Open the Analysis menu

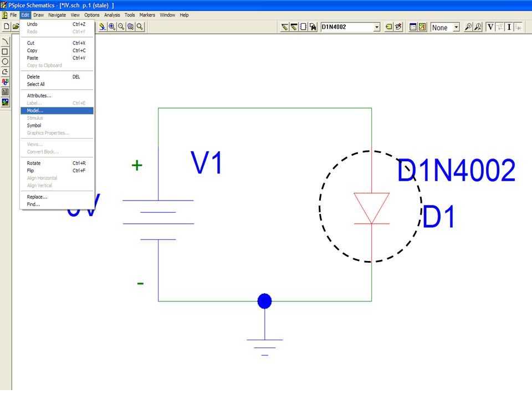(x=112, y=15)
